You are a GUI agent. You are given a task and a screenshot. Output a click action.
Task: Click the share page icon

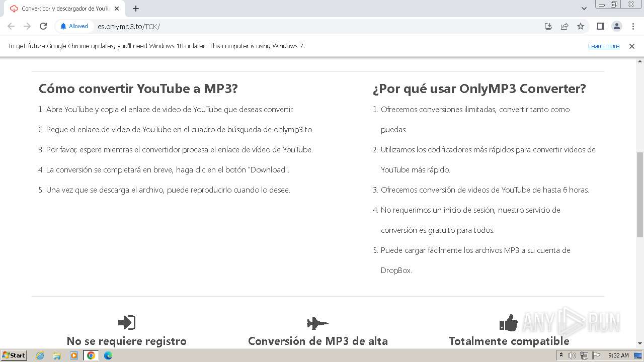coord(565,26)
